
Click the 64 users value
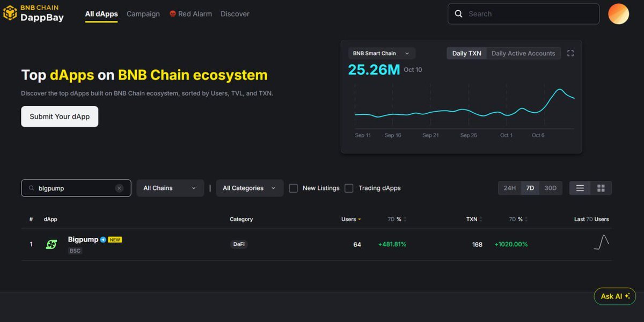coord(357,245)
